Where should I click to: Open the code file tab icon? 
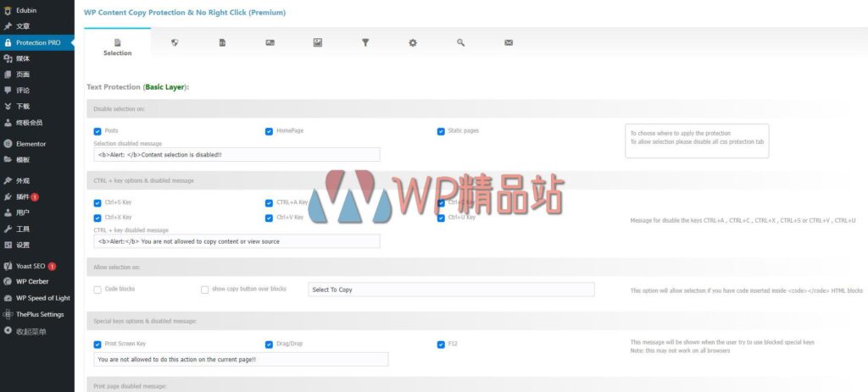[222, 42]
